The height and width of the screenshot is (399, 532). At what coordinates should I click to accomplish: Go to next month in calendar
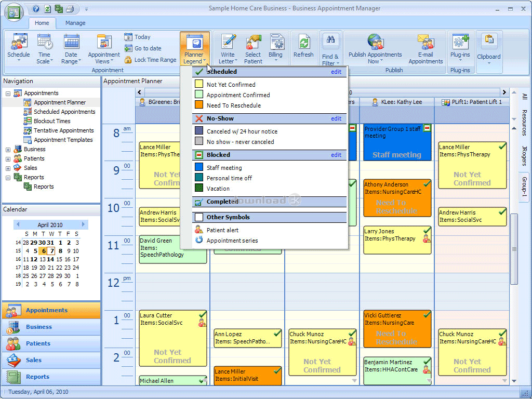[83, 224]
